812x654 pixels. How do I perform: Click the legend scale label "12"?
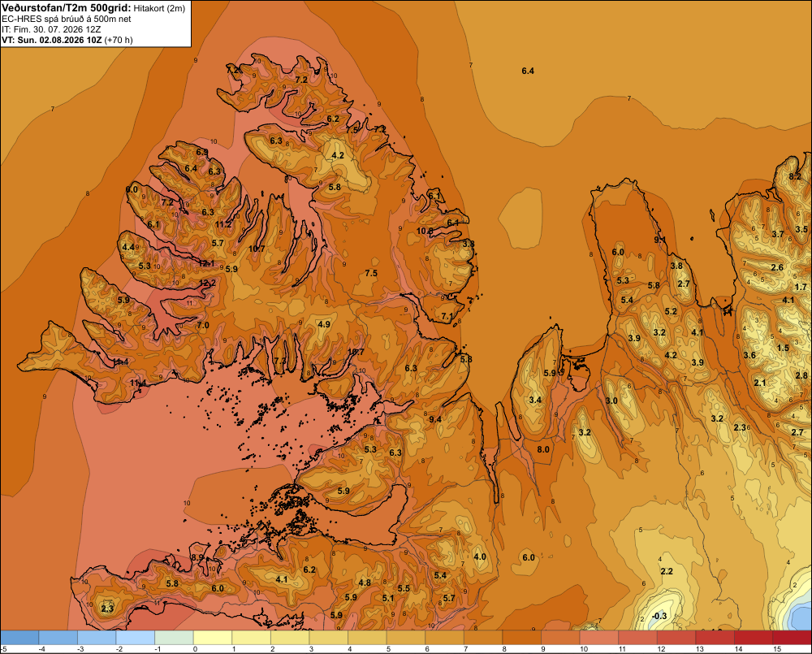661,649
